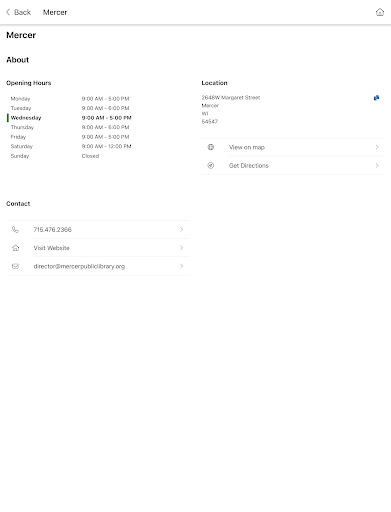Select the Thursday row label
This screenshot has height=512, width=391.
pos(22,127)
